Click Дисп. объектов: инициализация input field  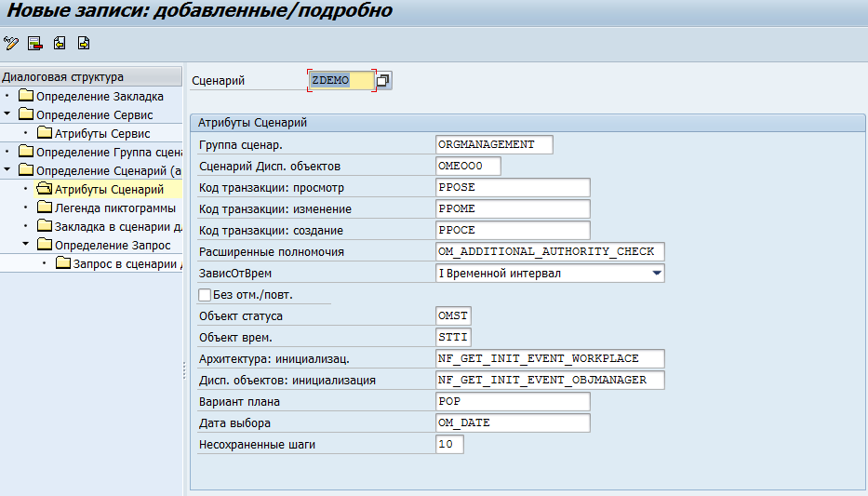pos(550,380)
